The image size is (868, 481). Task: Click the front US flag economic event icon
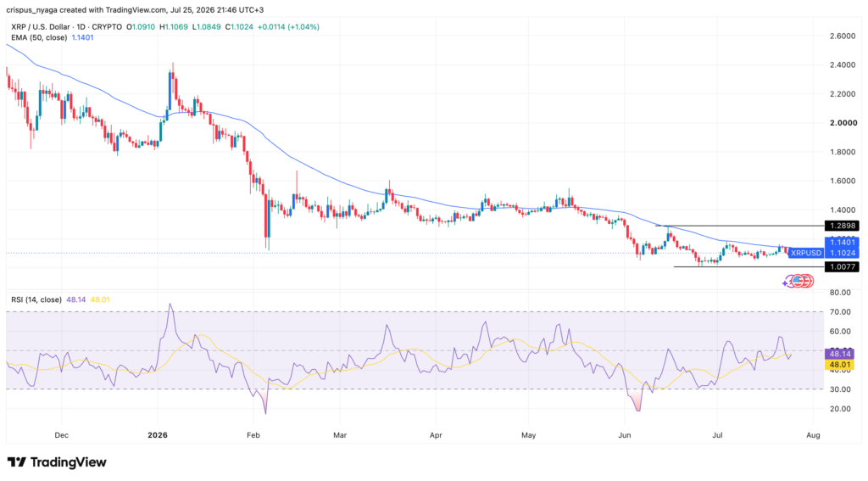click(x=798, y=281)
